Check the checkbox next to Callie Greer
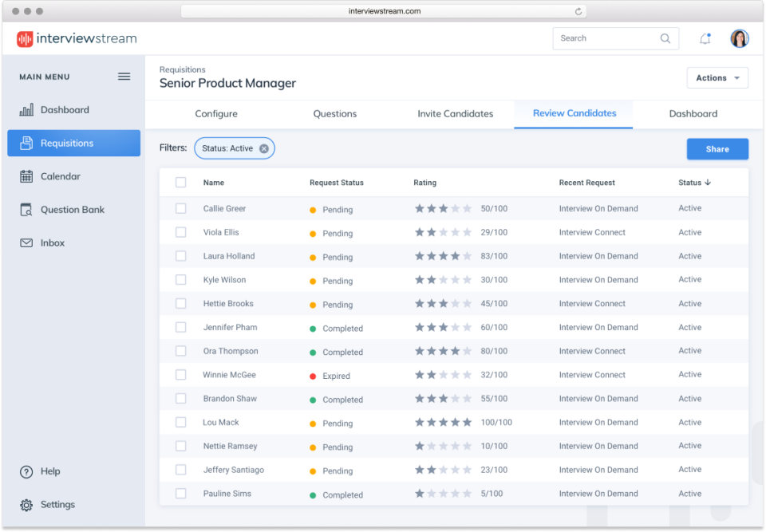This screenshot has width=766, height=532. [x=180, y=208]
